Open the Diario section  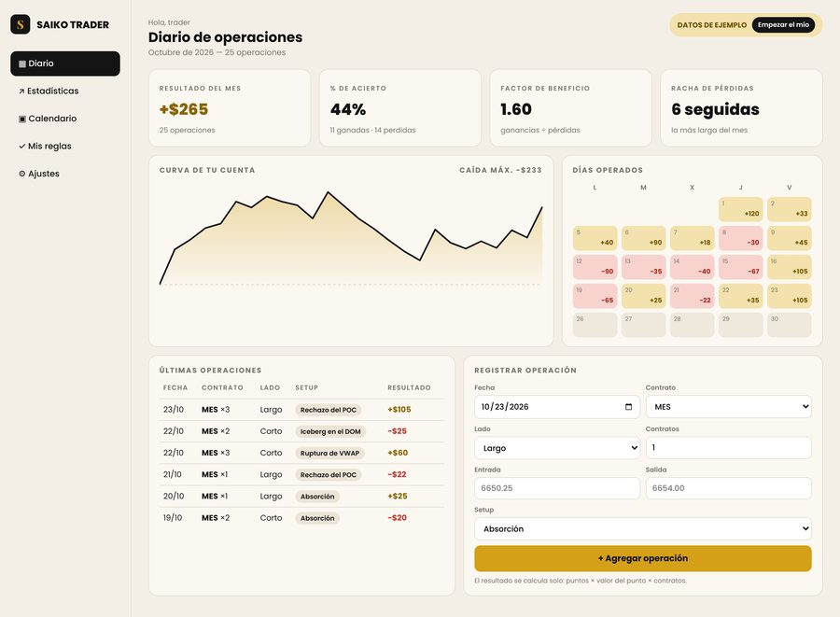65,63
